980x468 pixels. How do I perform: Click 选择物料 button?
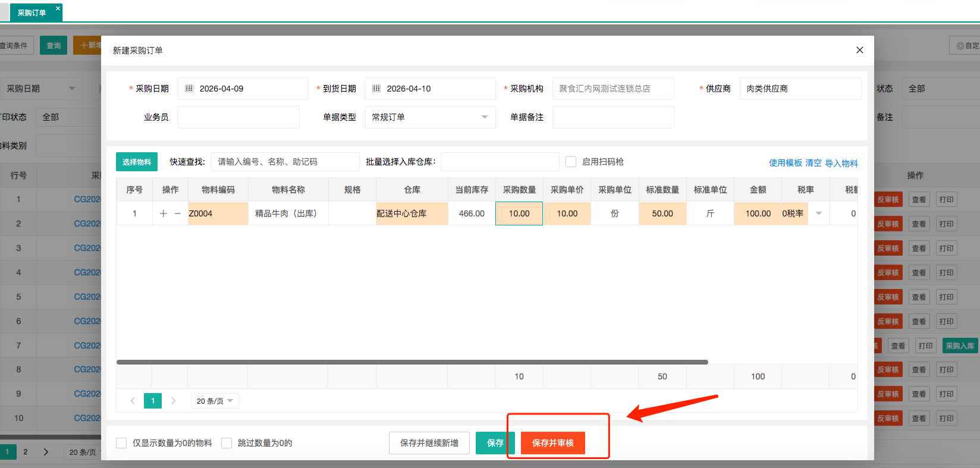[x=137, y=162]
